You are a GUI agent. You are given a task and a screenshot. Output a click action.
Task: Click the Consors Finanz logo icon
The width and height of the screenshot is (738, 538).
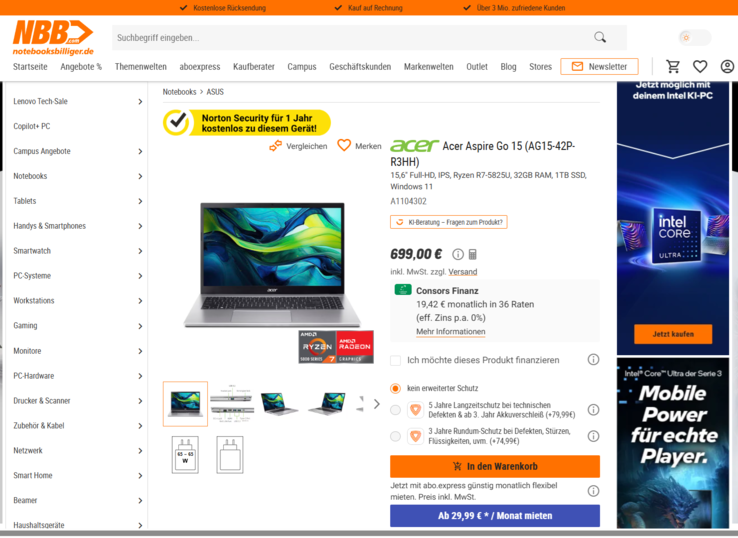click(x=403, y=289)
